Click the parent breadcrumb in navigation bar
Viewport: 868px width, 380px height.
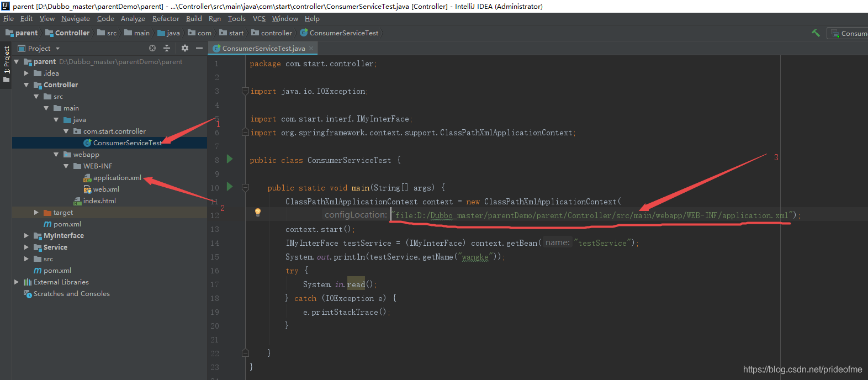coord(22,33)
